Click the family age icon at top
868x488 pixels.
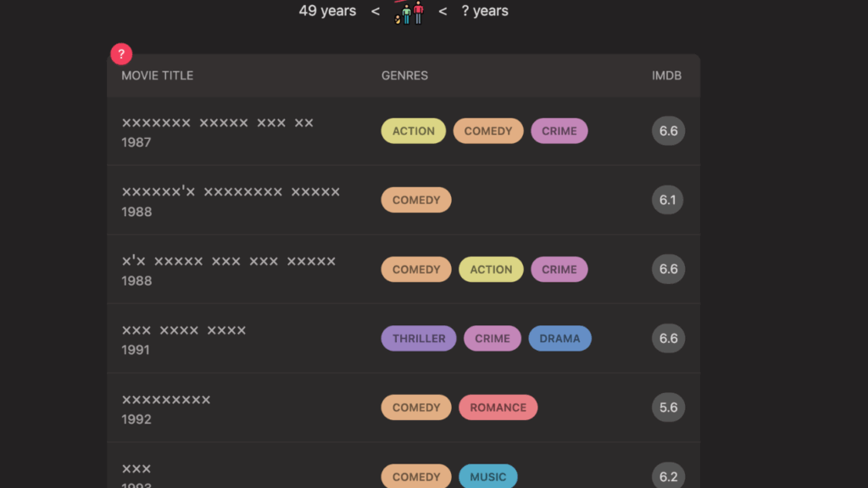point(409,12)
